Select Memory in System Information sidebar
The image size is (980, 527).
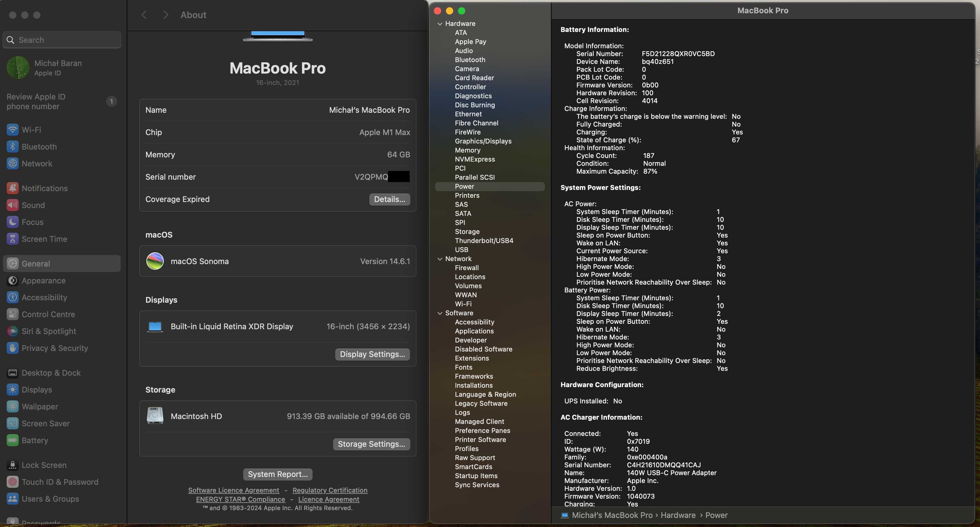(x=467, y=150)
